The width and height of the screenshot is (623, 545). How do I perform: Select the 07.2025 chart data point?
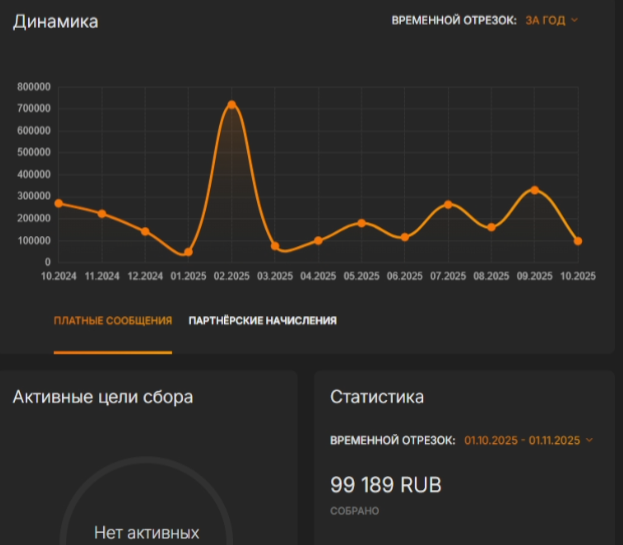[x=448, y=205]
